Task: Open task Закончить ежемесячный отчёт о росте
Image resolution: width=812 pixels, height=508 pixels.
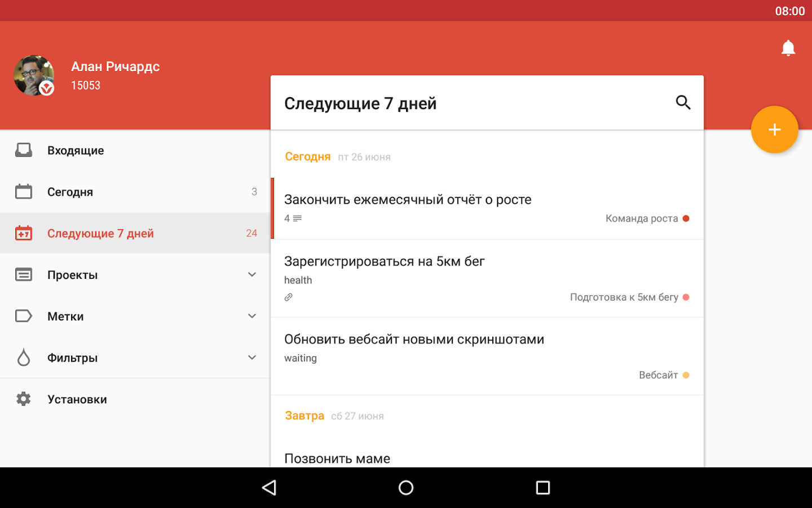Action: (487, 208)
